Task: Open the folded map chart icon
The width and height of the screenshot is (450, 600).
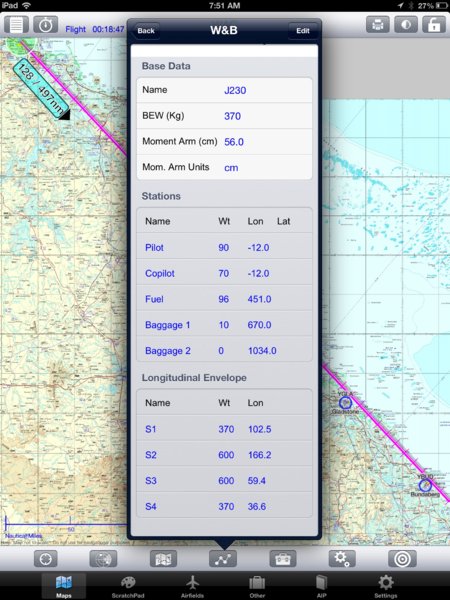Action: coord(163,559)
